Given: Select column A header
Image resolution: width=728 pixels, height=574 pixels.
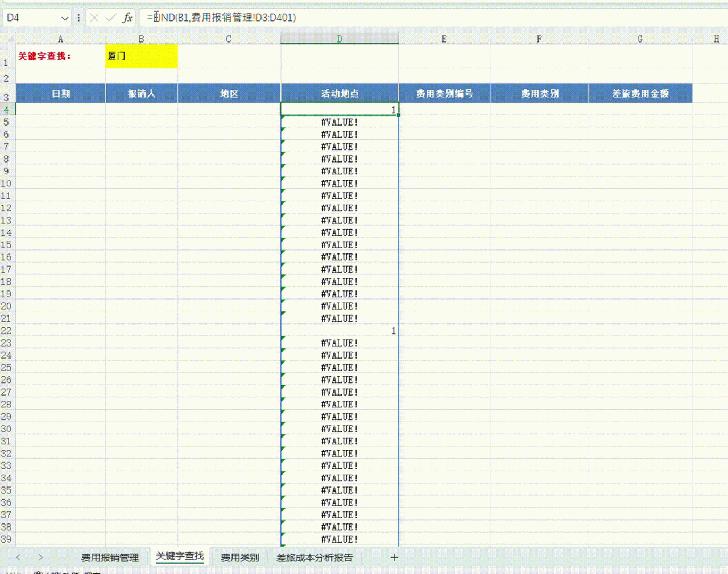Looking at the screenshot, I should [61, 39].
